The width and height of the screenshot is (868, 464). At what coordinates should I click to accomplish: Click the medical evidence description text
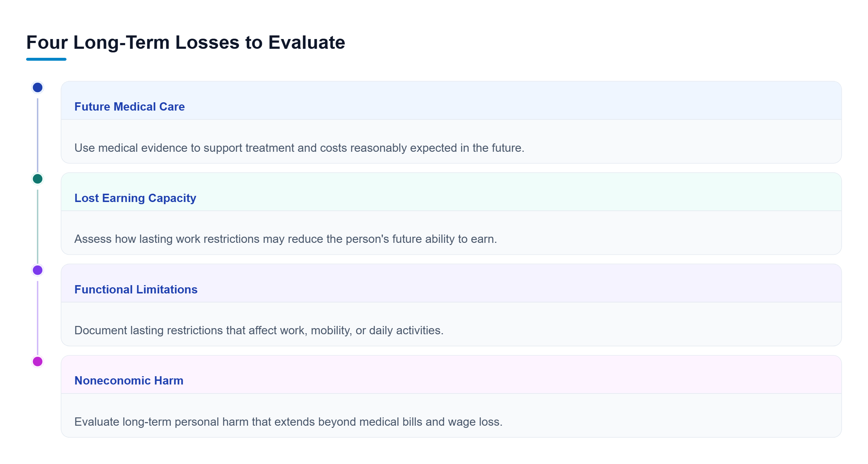299,148
